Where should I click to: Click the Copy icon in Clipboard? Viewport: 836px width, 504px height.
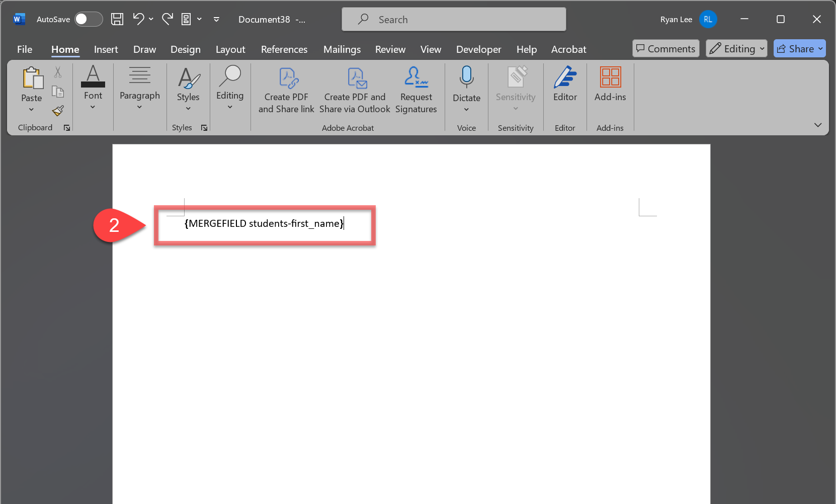coord(58,92)
